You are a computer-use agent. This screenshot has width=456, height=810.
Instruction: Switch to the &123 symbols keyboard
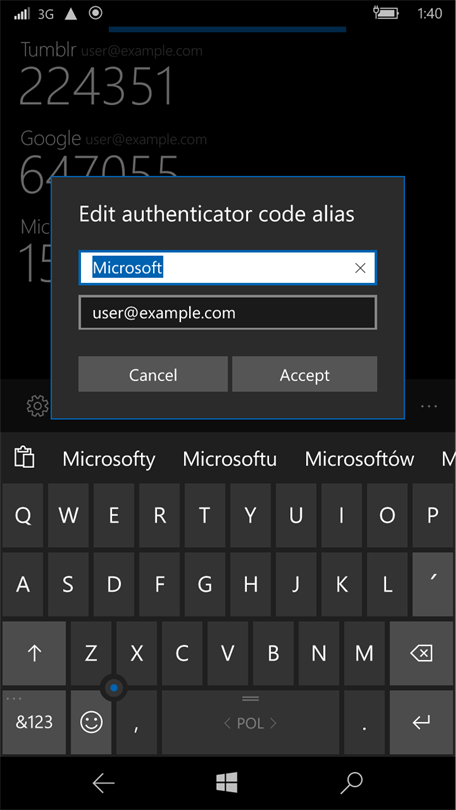point(34,723)
